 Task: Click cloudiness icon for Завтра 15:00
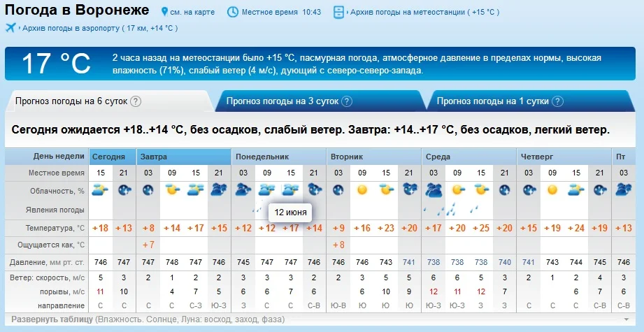[x=196, y=190]
